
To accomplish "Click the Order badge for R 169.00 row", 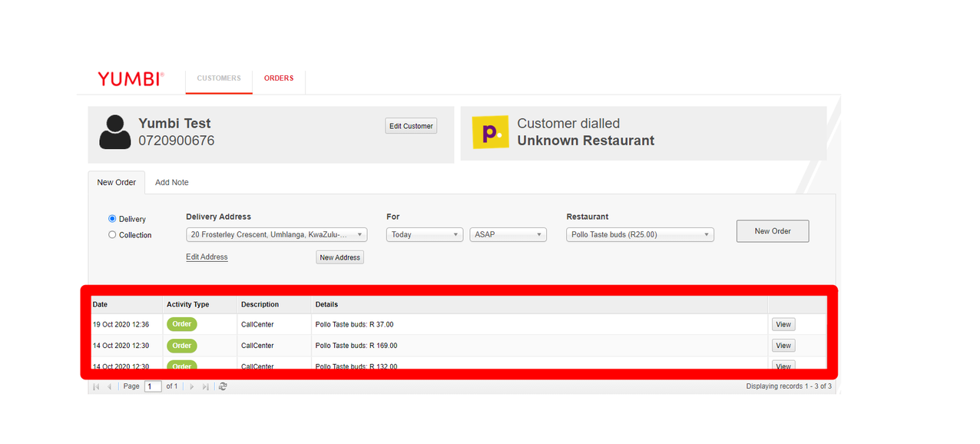I will (x=182, y=346).
